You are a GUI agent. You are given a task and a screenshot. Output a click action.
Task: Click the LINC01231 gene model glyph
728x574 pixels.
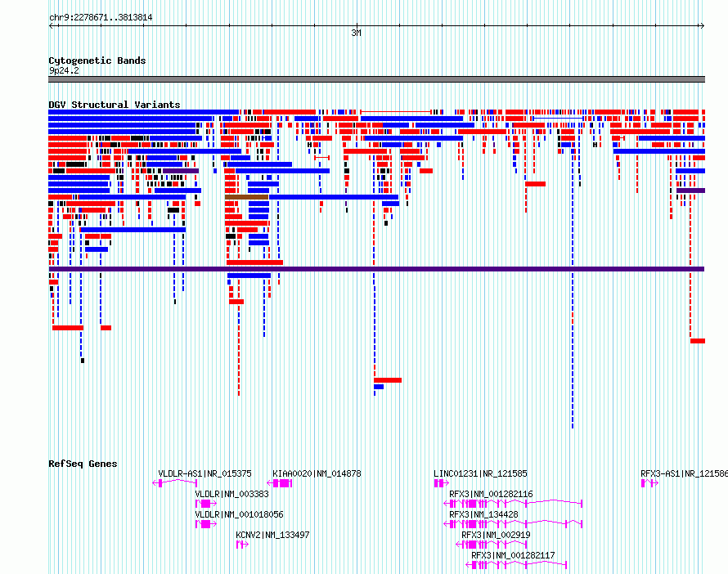pyautogui.click(x=441, y=483)
